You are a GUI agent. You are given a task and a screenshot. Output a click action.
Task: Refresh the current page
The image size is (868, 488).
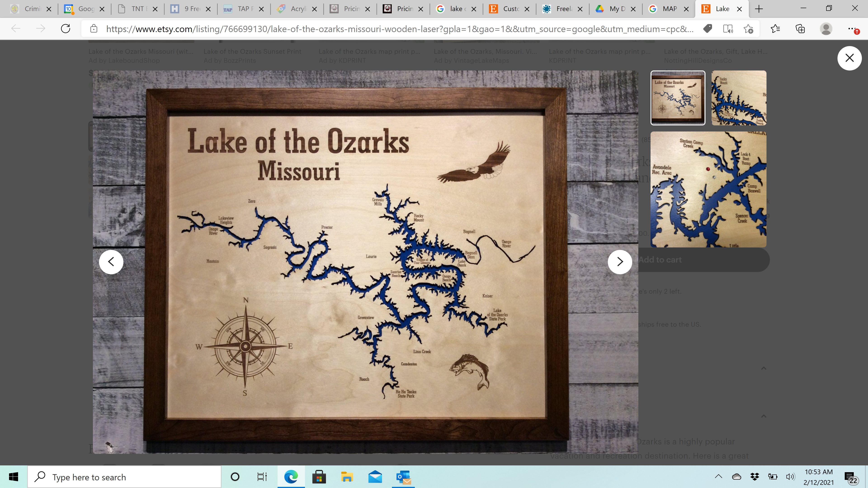65,29
